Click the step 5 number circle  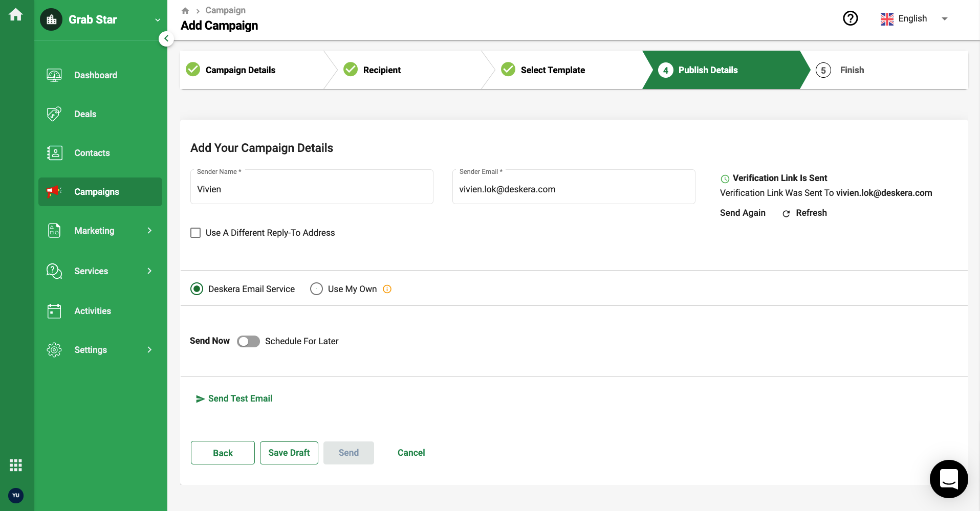tap(823, 70)
